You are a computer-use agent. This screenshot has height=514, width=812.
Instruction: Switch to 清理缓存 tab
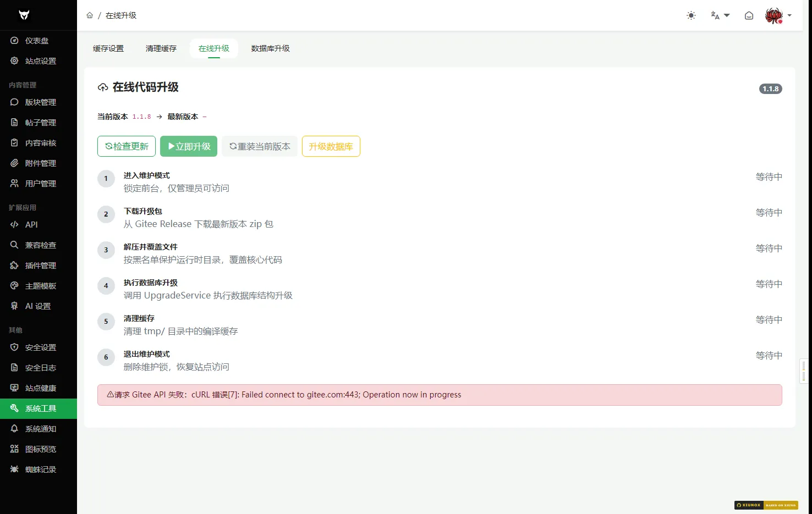point(161,48)
